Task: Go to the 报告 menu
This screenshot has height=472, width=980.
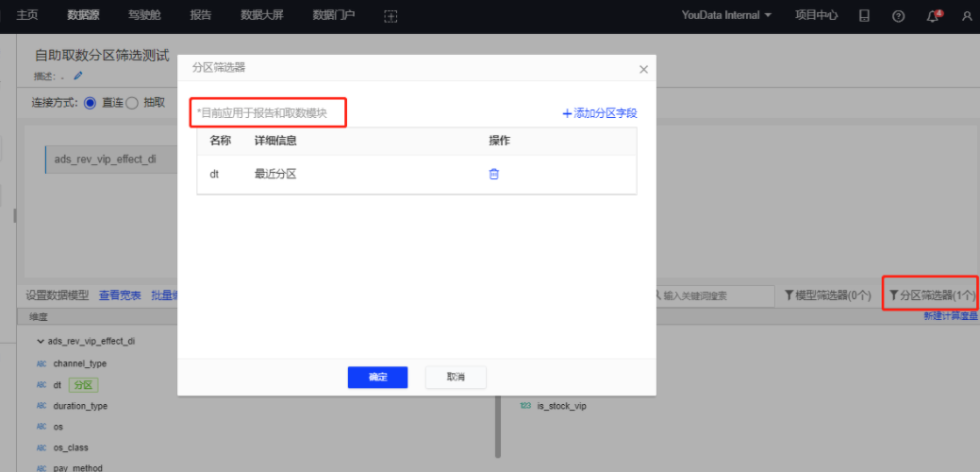Action: pyautogui.click(x=200, y=15)
